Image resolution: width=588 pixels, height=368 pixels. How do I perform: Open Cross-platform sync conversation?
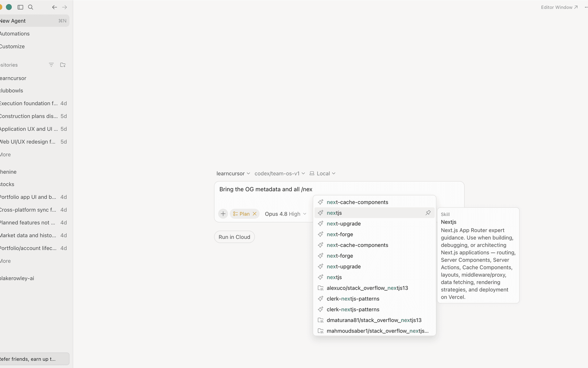click(x=35, y=210)
